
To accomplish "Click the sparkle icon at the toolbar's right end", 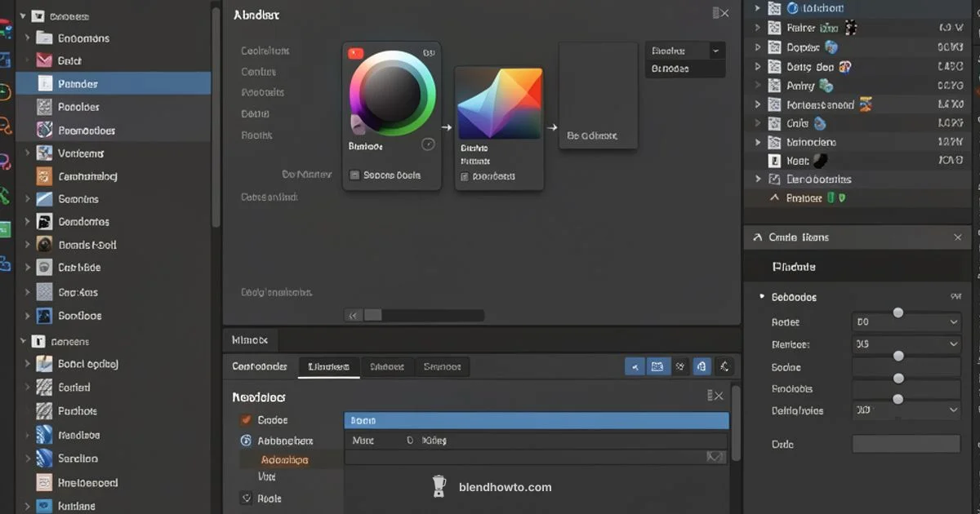I will [724, 366].
